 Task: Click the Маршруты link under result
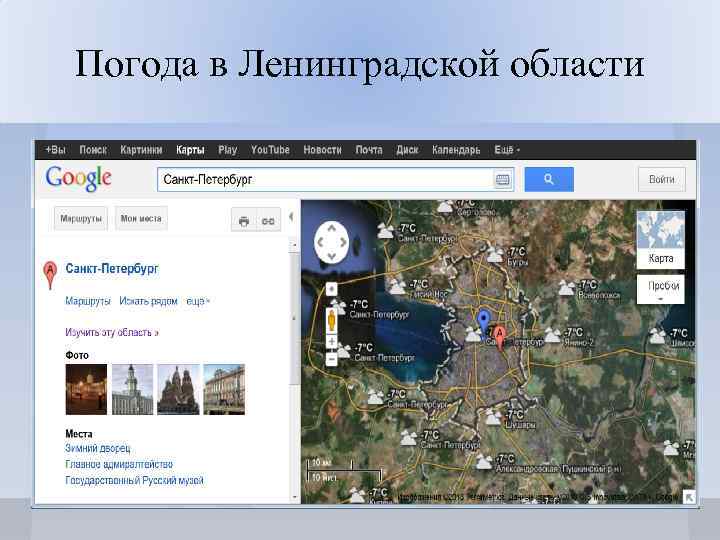coord(88,301)
